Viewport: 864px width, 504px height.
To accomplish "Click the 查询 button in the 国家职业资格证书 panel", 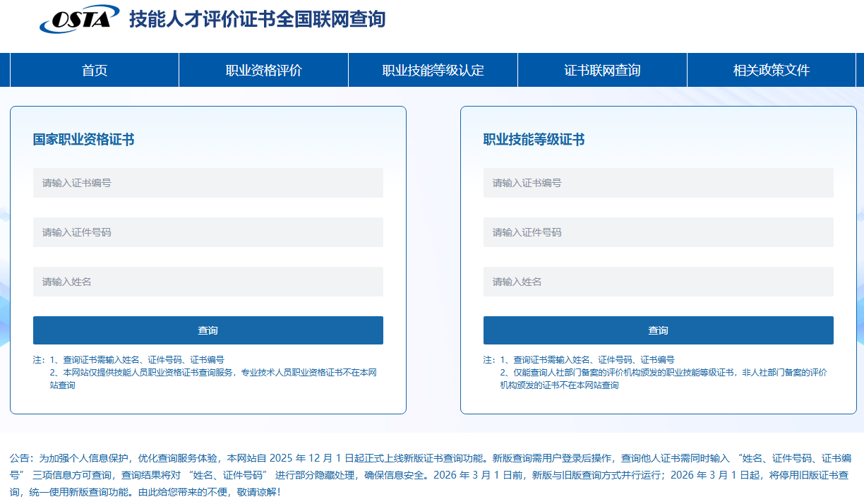I will [x=208, y=330].
